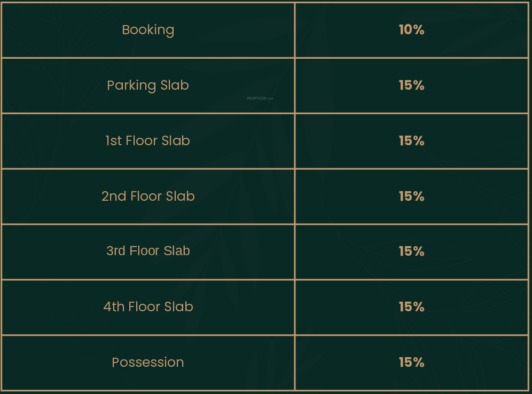The image size is (532, 394).
Task: Click the 4th Floor Slab label
Action: tap(148, 306)
